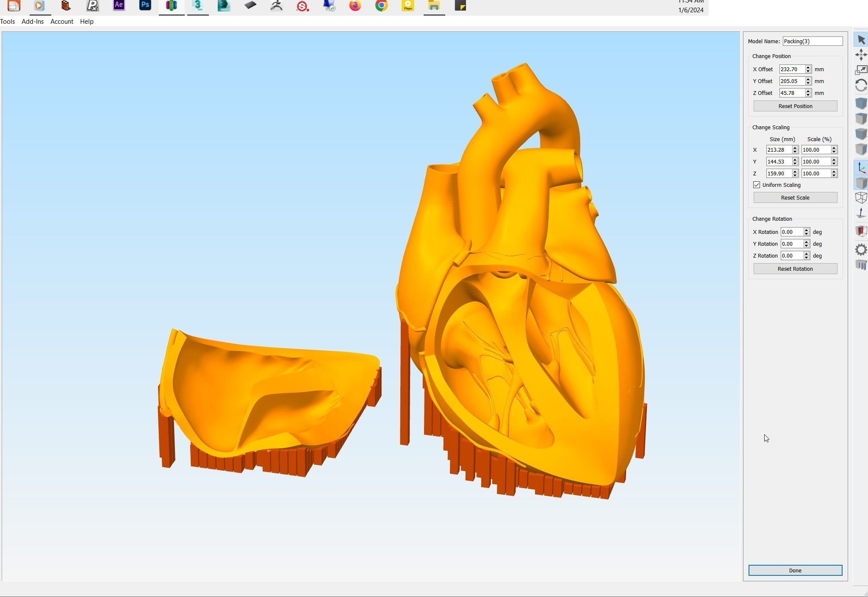Click into the Y Rotation value field
The width and height of the screenshot is (868, 597).
792,244
